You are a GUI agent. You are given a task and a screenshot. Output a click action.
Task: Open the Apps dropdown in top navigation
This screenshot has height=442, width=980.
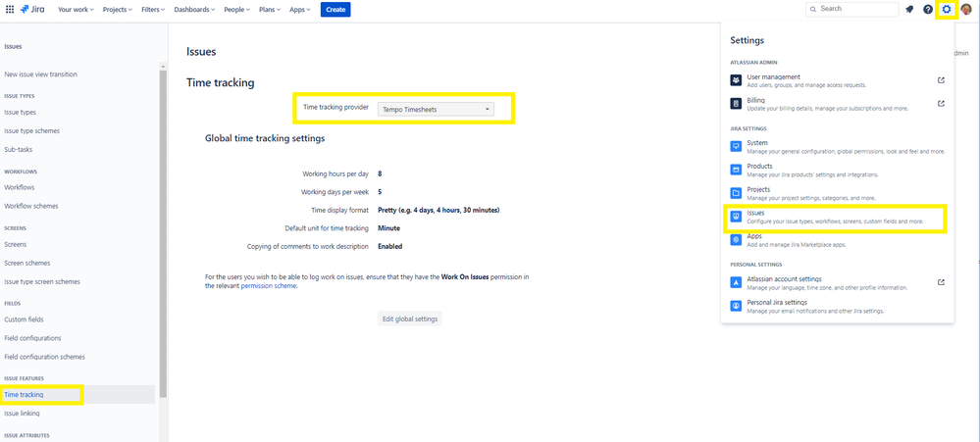pos(300,10)
